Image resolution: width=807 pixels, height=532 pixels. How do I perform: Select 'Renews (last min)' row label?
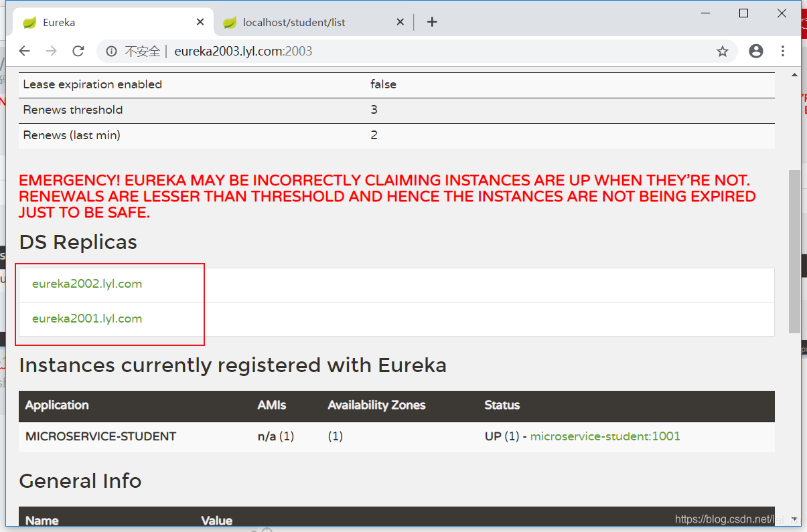pyautogui.click(x=72, y=135)
